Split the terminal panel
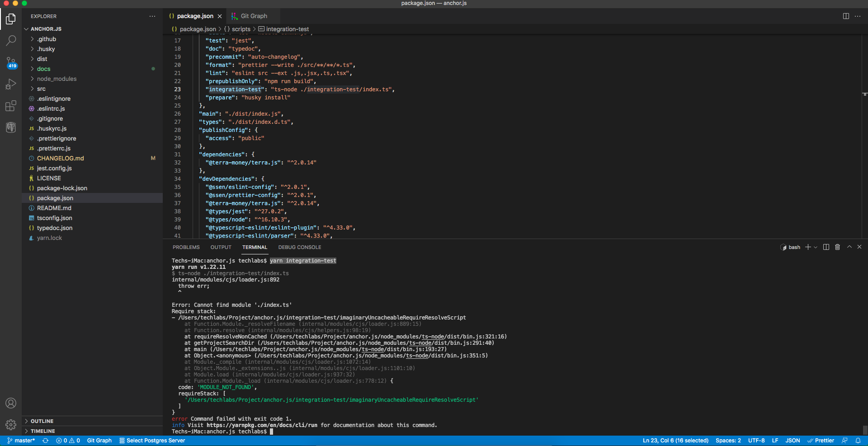The width and height of the screenshot is (868, 446). (826, 247)
